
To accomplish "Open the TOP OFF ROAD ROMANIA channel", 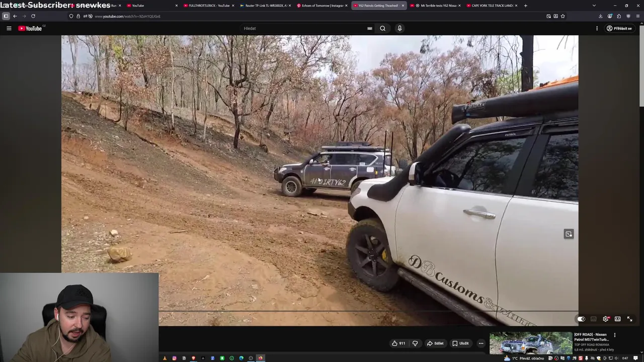I will (592, 345).
